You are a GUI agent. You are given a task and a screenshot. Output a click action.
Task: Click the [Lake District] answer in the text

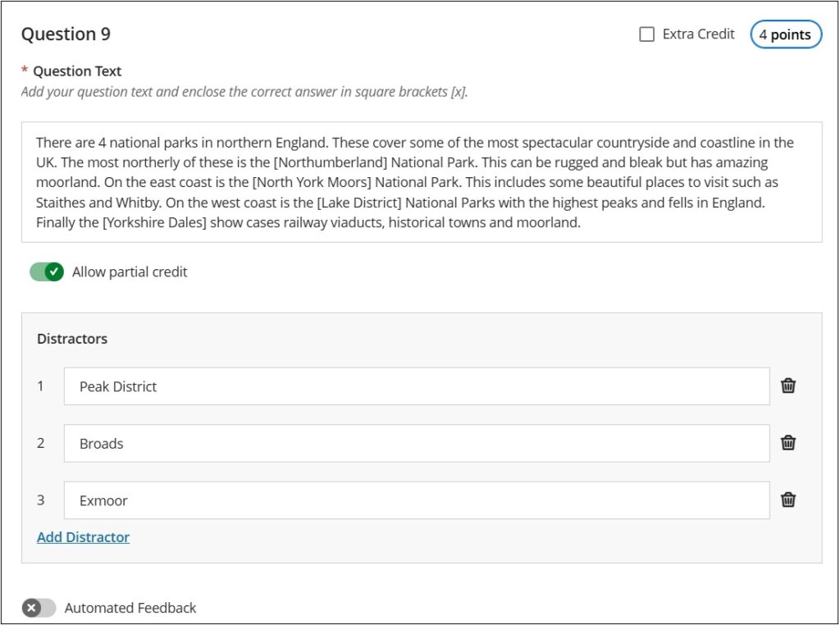click(359, 203)
